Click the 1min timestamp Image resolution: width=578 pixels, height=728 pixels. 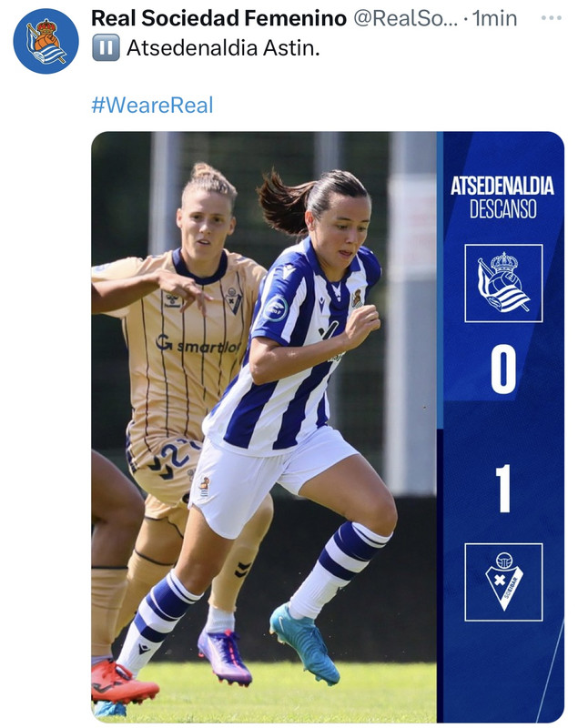494,18
